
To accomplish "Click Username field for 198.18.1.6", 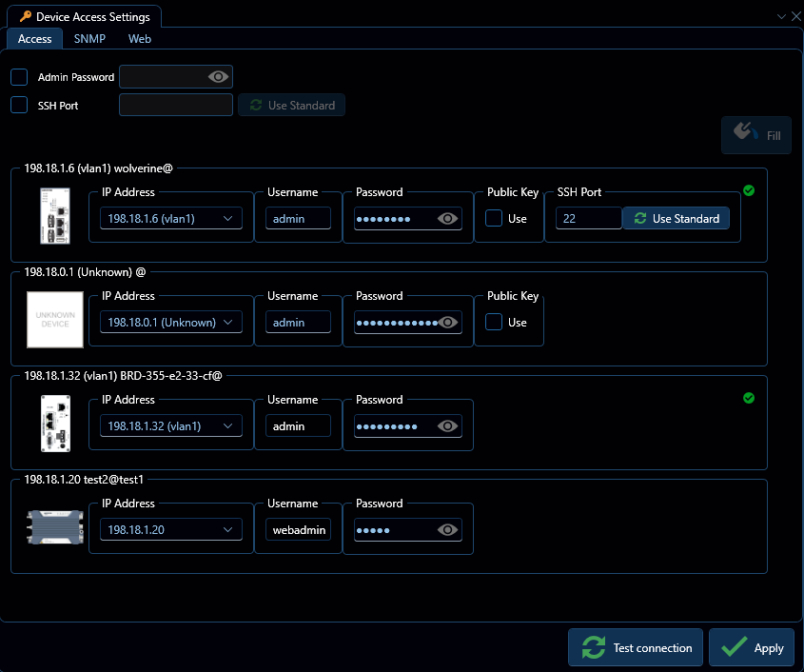I will point(298,219).
